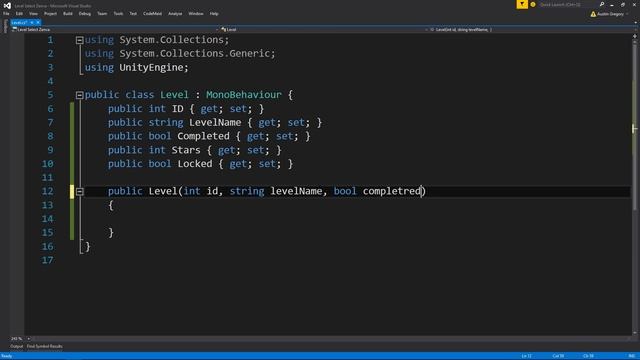
Task: Click the Stars property on line 9
Action: click(186, 150)
